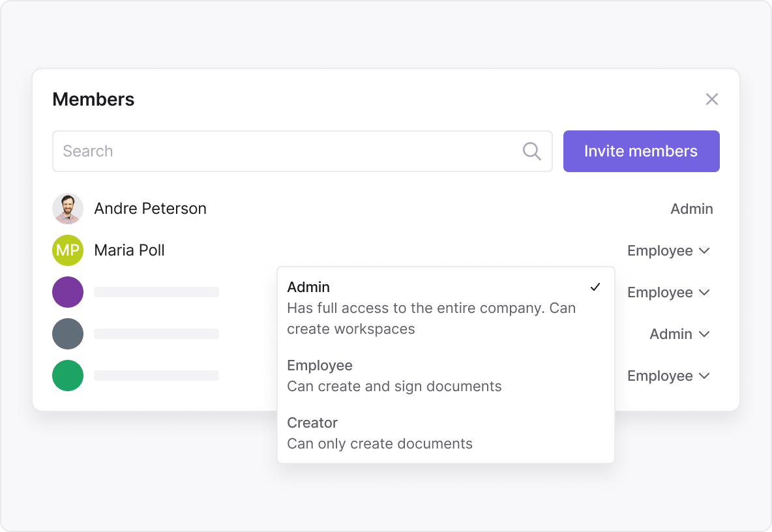Click Andre Peterson's Admin role label
Viewport: 772px width, 532px height.
point(691,209)
